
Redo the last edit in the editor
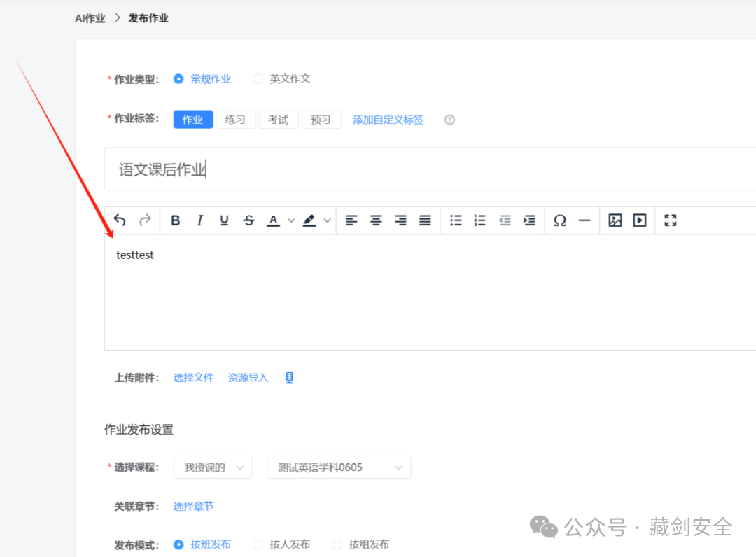(146, 220)
